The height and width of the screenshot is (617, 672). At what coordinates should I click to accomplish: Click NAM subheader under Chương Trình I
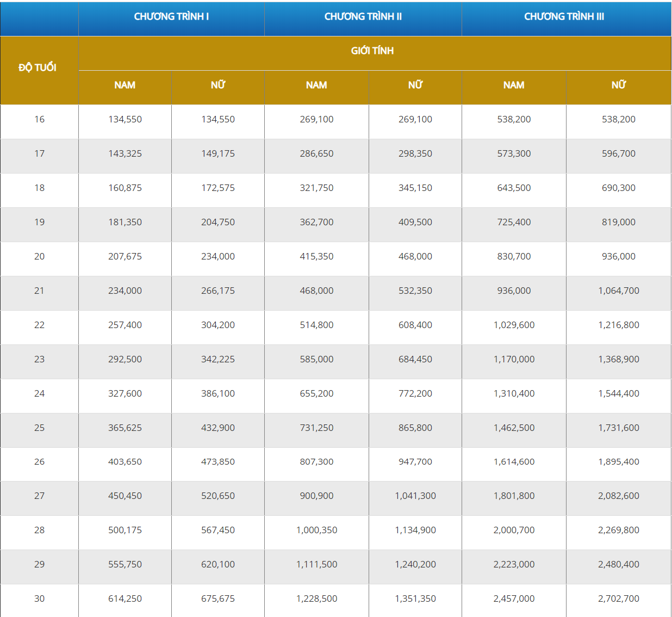pos(125,85)
